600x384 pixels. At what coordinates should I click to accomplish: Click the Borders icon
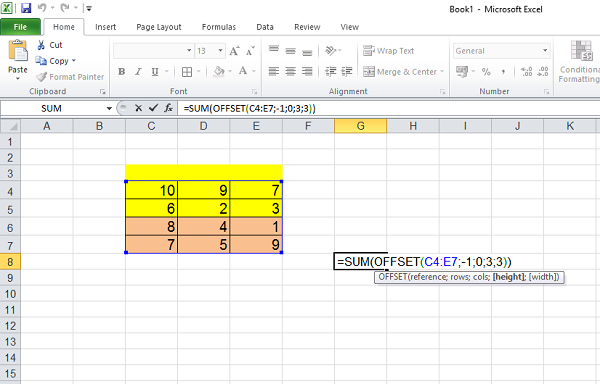pos(187,72)
